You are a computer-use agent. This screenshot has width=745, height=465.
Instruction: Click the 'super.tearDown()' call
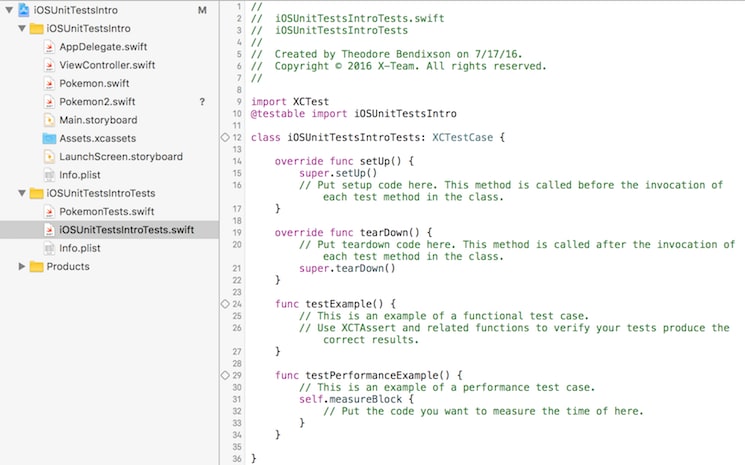(347, 268)
